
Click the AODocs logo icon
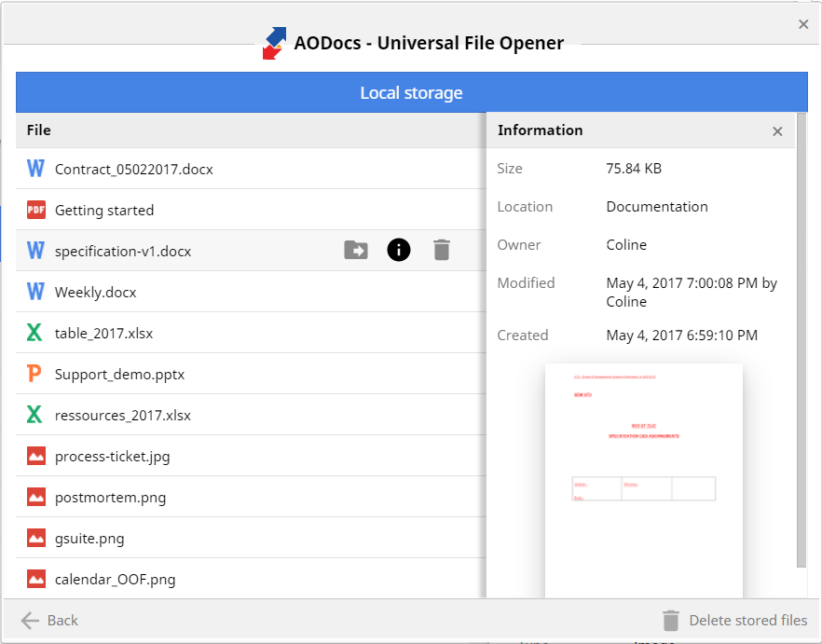275,43
